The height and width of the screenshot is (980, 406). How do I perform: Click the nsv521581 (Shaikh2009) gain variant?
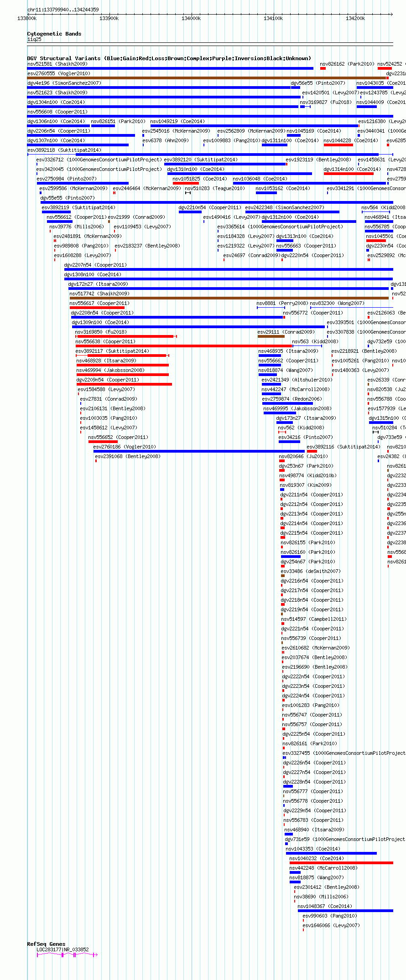click(x=170, y=68)
